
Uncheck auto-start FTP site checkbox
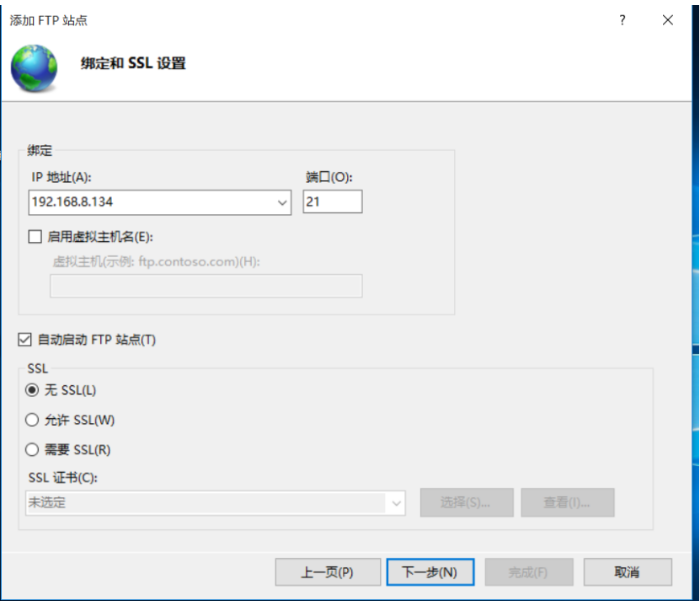24,340
